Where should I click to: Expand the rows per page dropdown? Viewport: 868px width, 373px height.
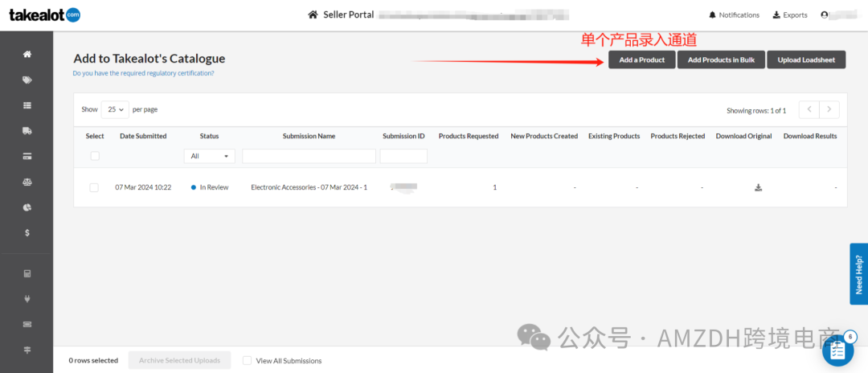pos(115,109)
